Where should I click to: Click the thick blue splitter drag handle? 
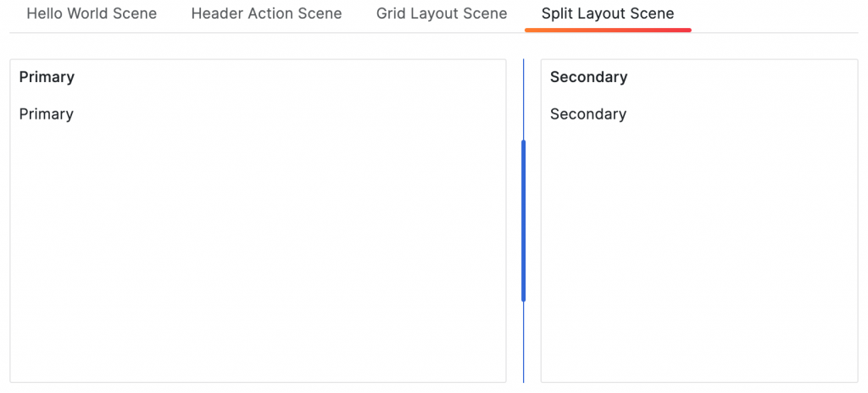(524, 220)
